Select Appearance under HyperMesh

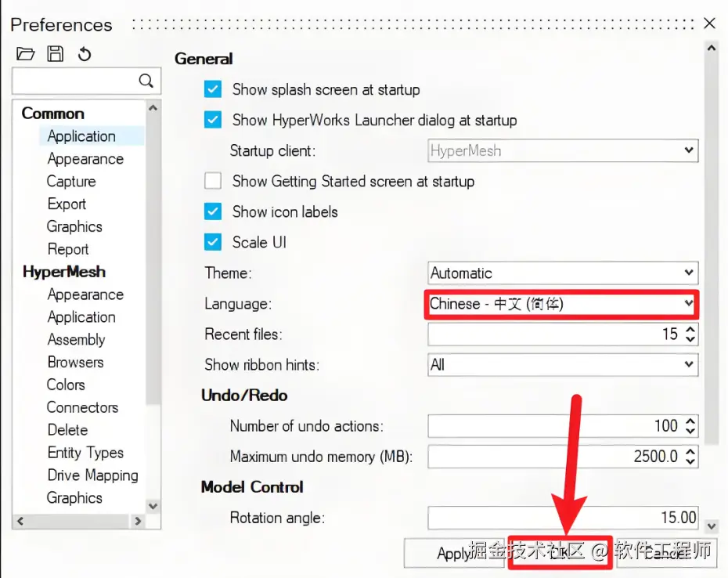click(85, 294)
